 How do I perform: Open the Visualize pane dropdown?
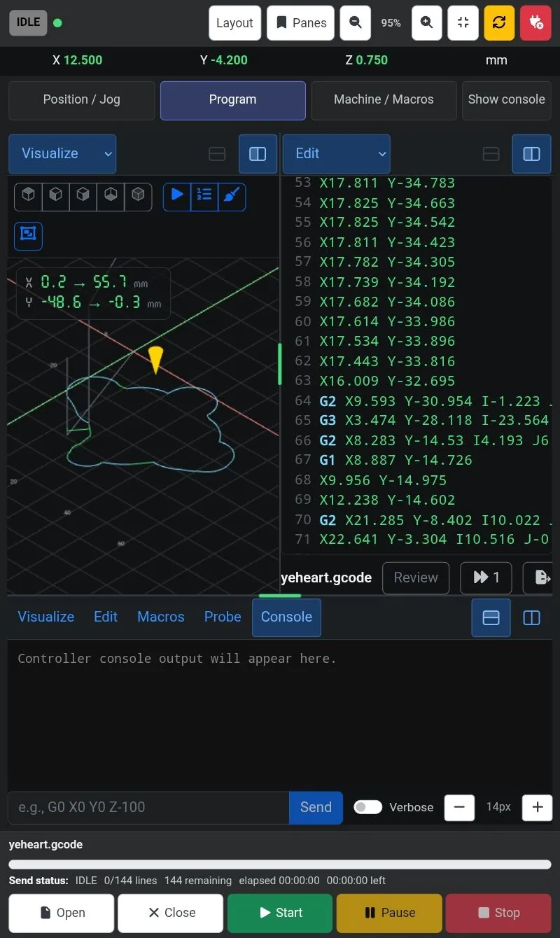[x=62, y=154]
